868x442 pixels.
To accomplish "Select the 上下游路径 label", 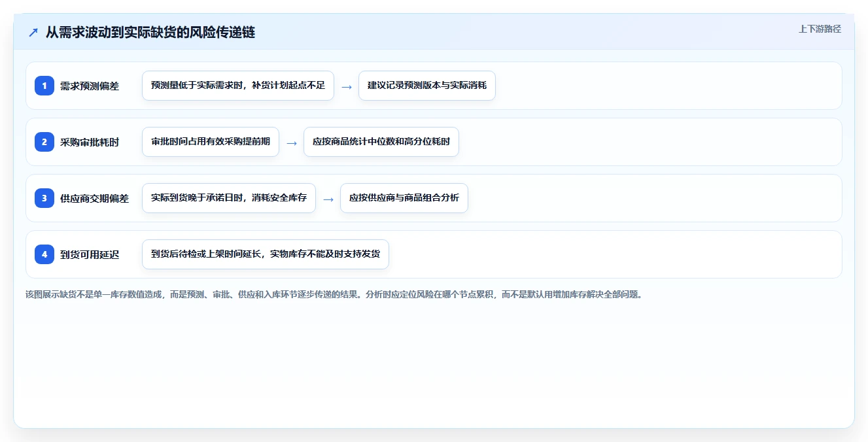I will 820,29.
